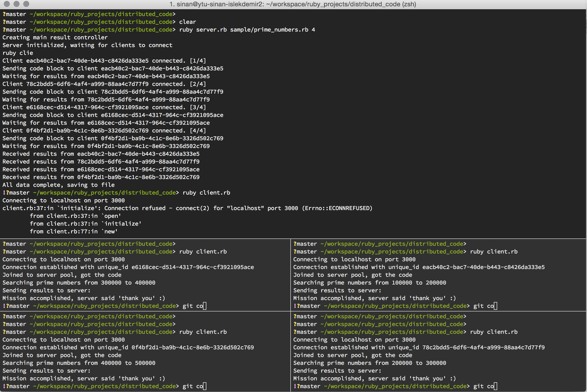Click 'Received results from eacb40c2' line
Image resolution: width=587 pixels, height=392 pixels.
coord(101,154)
